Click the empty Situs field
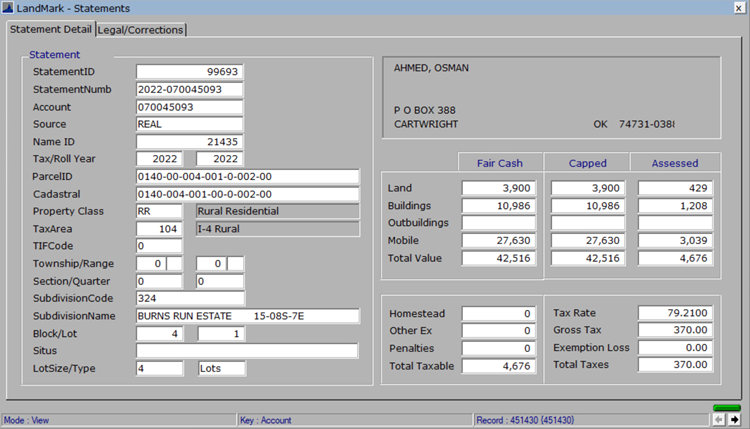This screenshot has height=429, width=750. point(247,351)
